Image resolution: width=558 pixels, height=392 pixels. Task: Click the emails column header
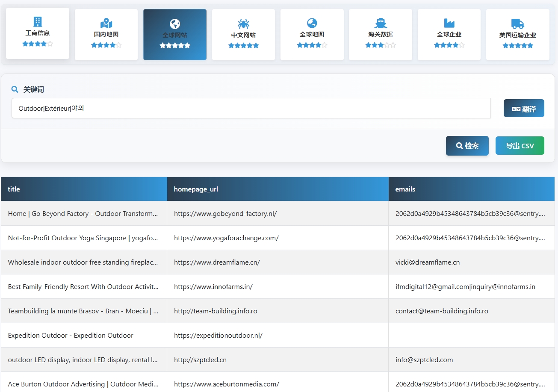pos(472,189)
